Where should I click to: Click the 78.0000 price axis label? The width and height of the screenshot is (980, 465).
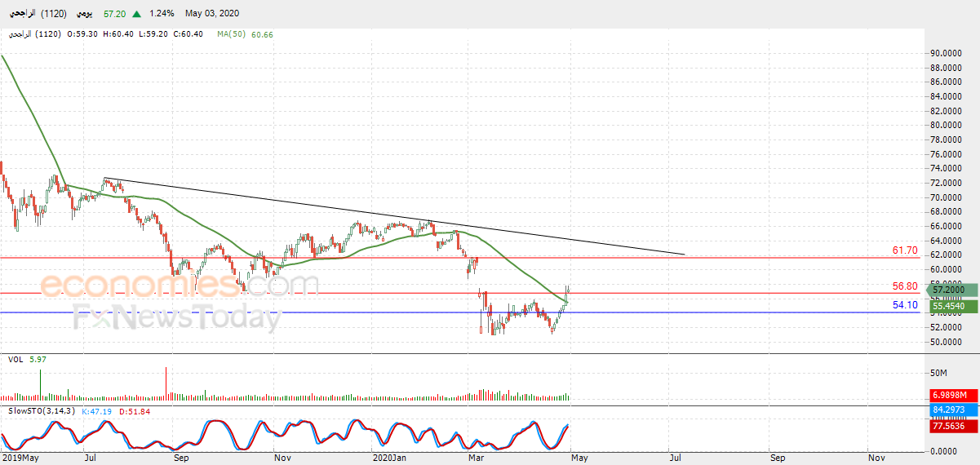(x=947, y=139)
